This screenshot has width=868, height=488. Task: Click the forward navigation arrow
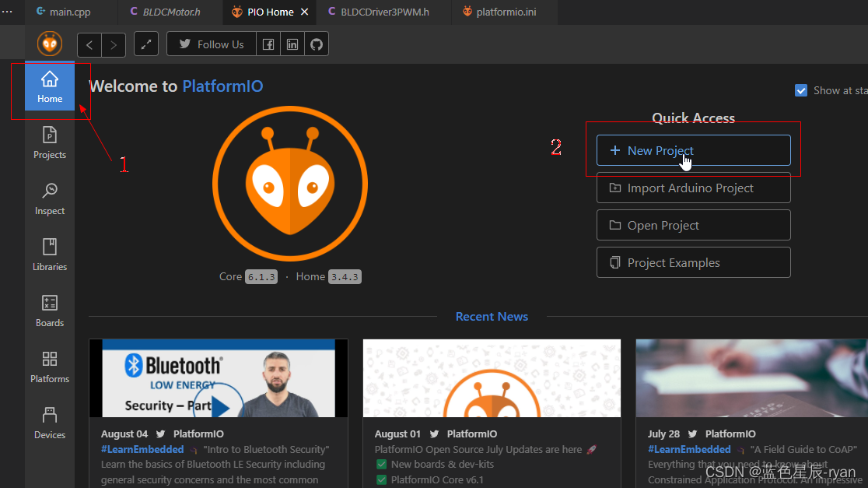(x=113, y=44)
